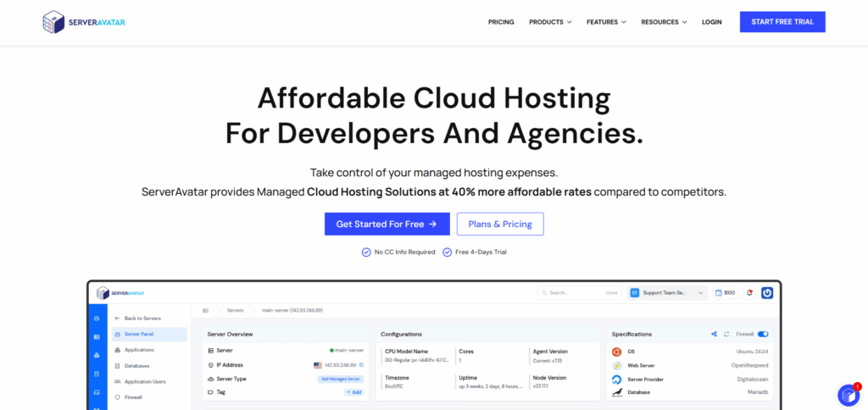Viewport: 868px width, 410px height.
Task: Select Server Panel in the dashboard sidebar
Action: coord(149,335)
